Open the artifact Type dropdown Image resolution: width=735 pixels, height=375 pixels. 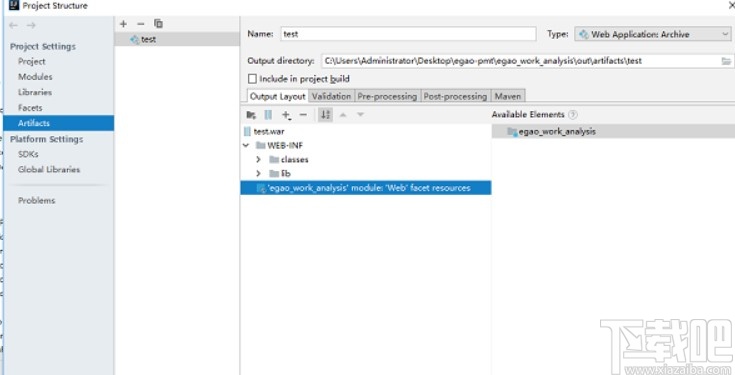(652, 34)
